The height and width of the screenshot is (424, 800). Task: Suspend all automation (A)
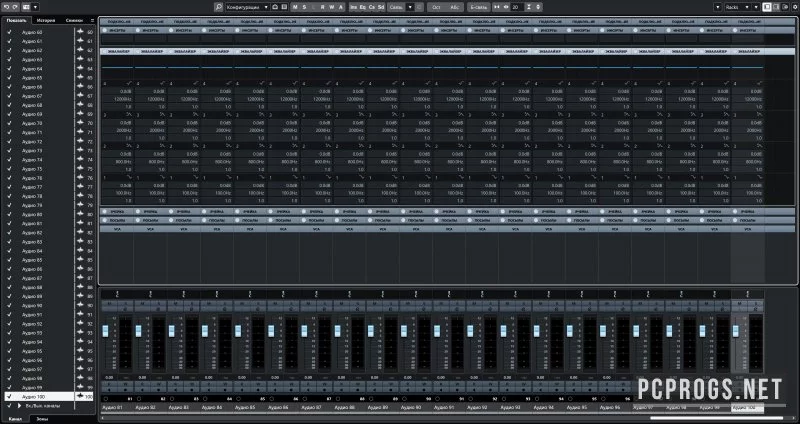point(341,7)
